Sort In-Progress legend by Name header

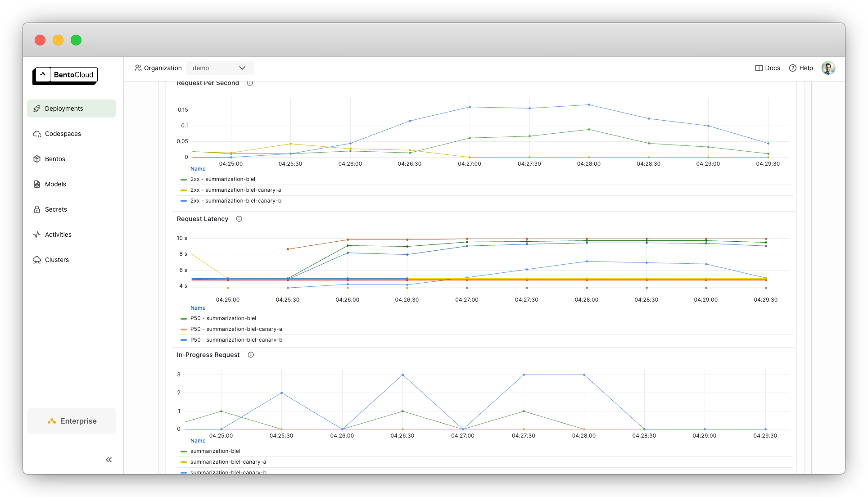pyautogui.click(x=198, y=441)
